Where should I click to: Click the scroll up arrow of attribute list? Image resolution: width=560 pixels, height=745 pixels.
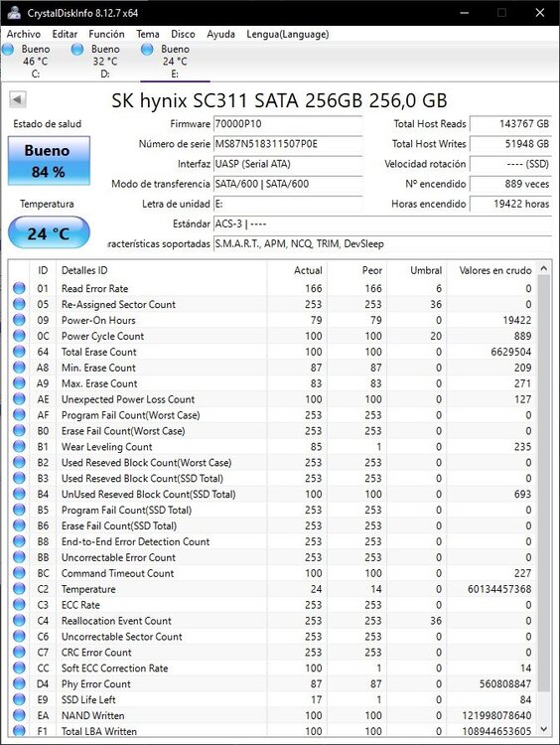(544, 269)
